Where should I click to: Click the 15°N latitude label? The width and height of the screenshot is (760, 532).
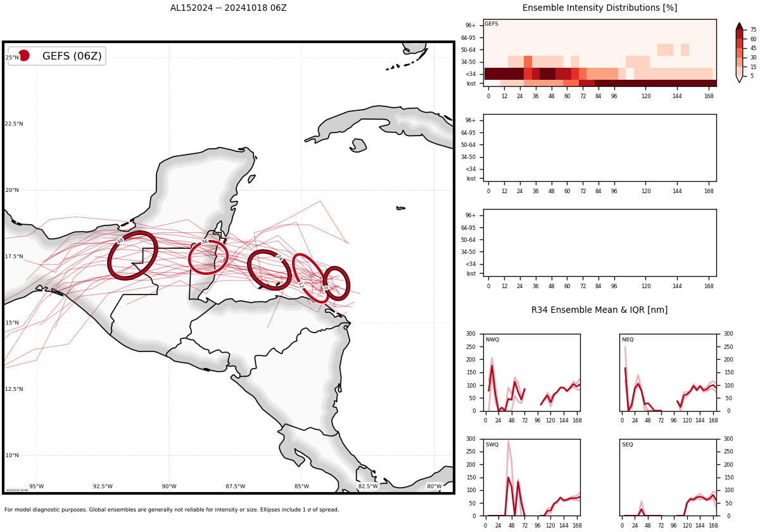click(13, 323)
